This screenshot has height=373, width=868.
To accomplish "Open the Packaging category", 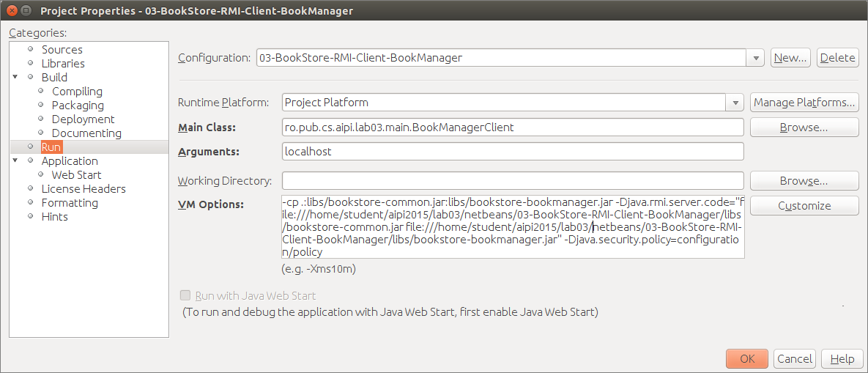I will [x=78, y=105].
